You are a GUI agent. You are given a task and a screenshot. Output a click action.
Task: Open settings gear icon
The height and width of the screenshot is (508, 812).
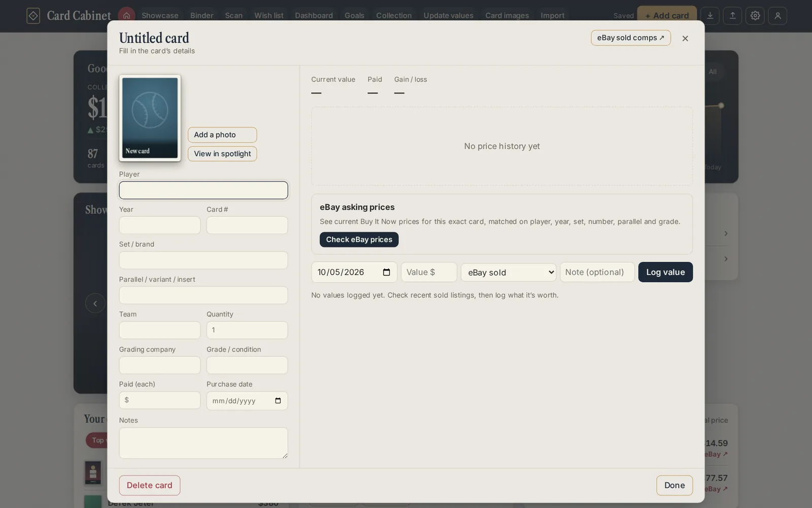[755, 16]
